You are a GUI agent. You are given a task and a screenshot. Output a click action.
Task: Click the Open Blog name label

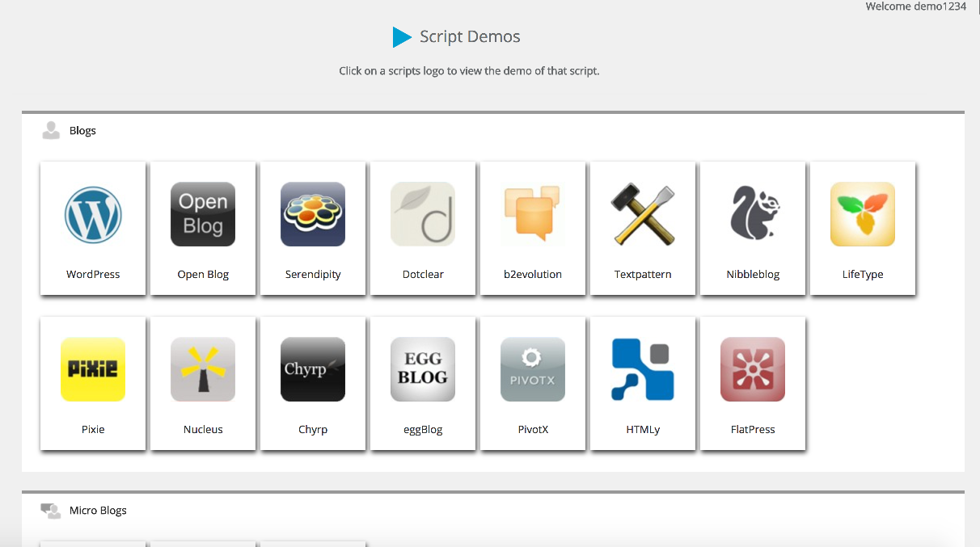203,275
